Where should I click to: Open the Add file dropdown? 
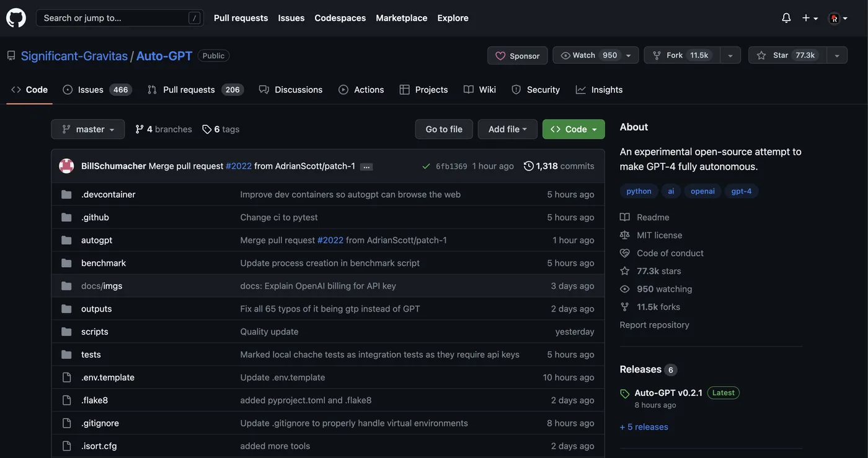click(508, 129)
